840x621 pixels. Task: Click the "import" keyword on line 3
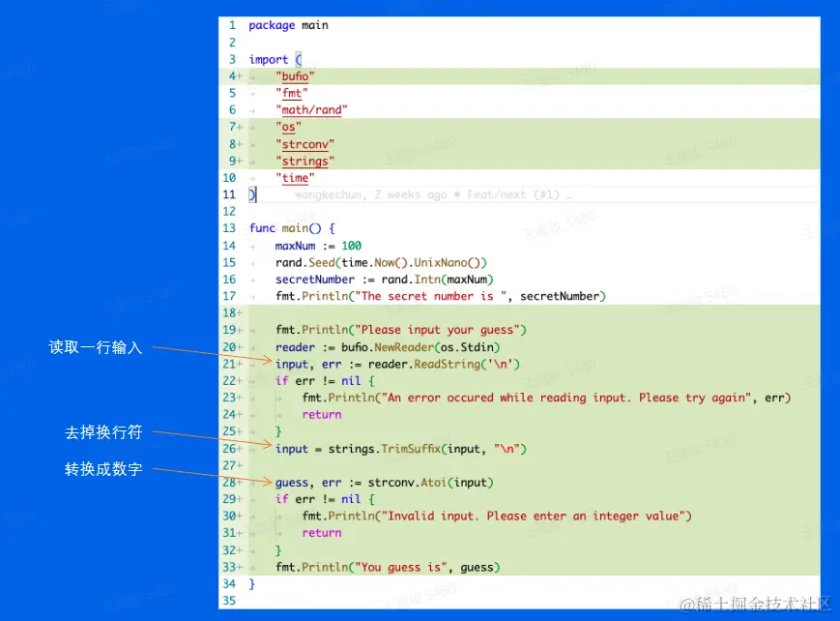pyautogui.click(x=269, y=60)
